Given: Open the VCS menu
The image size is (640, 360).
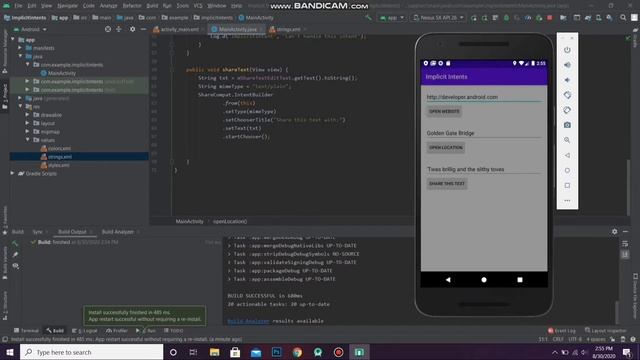Looking at the screenshot, I should (198, 6).
